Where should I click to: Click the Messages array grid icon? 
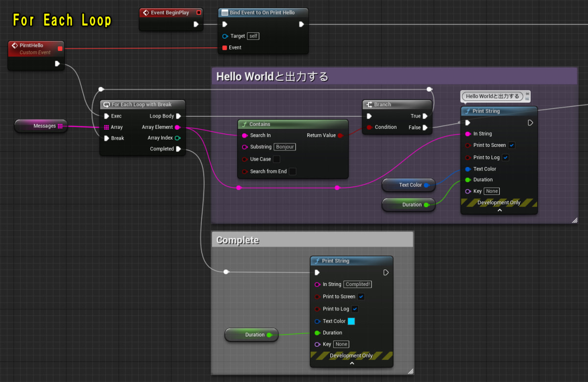coord(60,126)
